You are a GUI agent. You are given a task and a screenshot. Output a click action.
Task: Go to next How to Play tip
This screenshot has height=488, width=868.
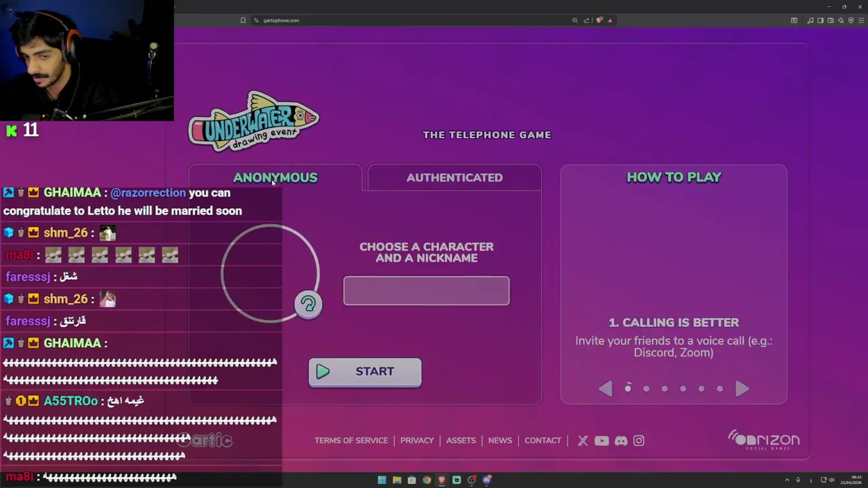coord(742,388)
